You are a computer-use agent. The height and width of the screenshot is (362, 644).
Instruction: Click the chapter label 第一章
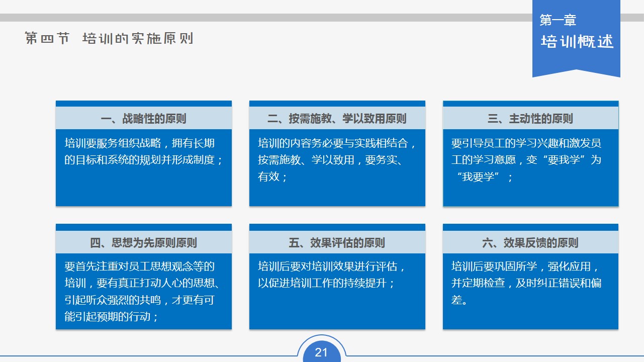558,20
